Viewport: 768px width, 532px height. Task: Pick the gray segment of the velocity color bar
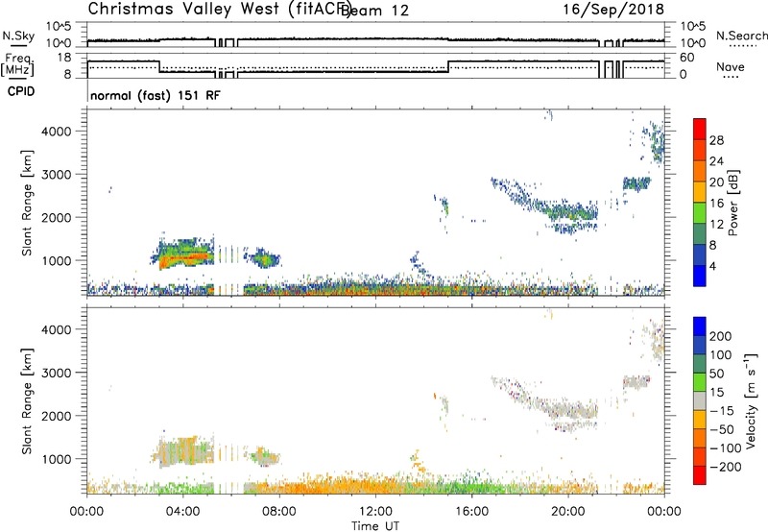[x=700, y=400]
